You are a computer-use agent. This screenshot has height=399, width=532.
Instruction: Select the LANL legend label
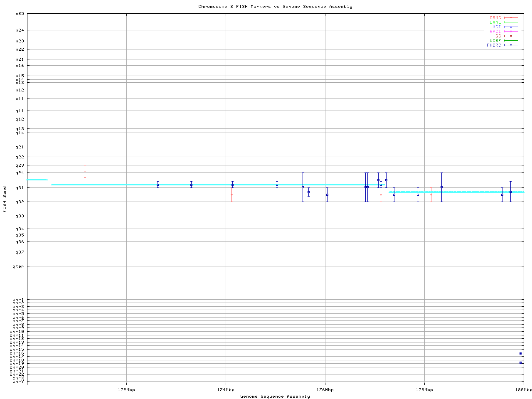(495, 22)
